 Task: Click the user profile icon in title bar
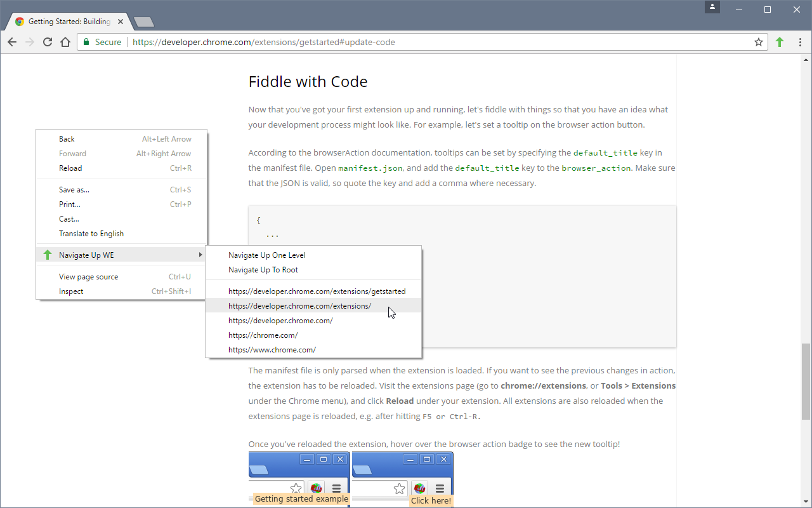coord(712,8)
